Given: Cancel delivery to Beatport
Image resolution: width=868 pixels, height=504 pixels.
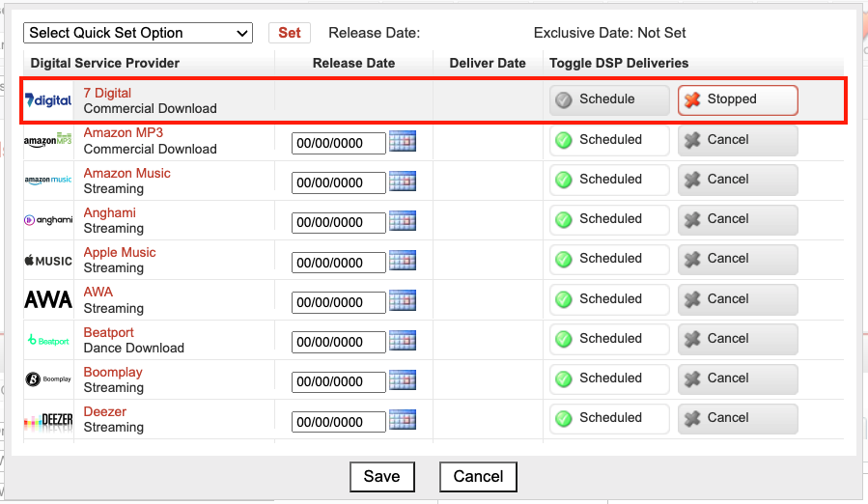Looking at the screenshot, I should pyautogui.click(x=738, y=339).
